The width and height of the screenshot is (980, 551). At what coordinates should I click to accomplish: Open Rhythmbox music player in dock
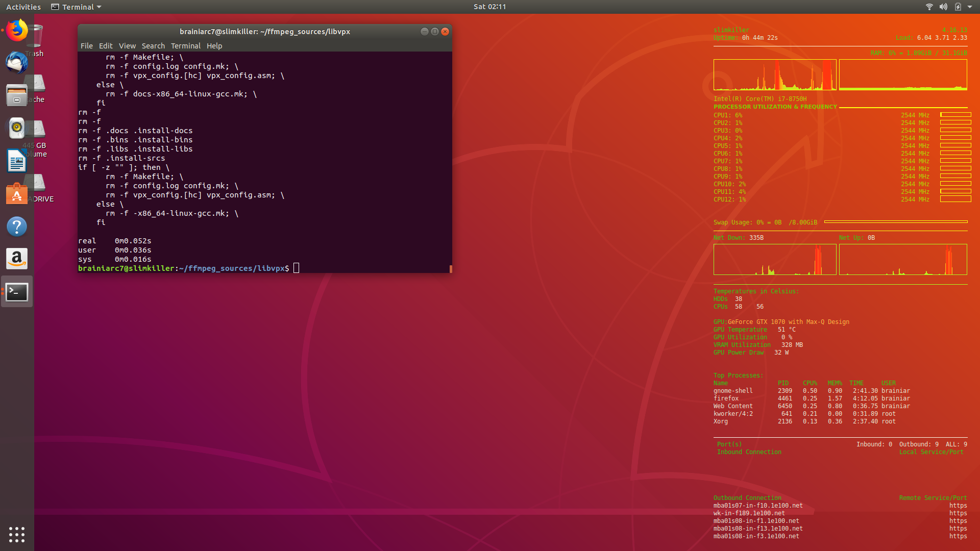point(17,128)
